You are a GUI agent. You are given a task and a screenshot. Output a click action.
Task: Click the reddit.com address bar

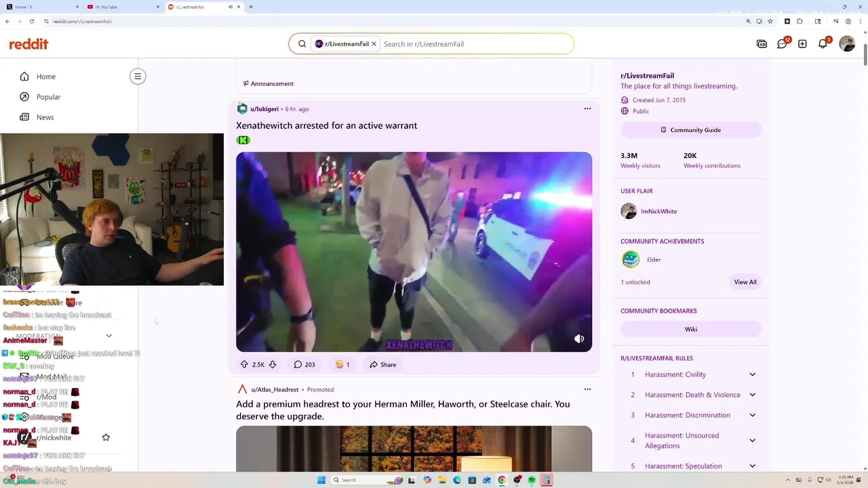coord(393,21)
